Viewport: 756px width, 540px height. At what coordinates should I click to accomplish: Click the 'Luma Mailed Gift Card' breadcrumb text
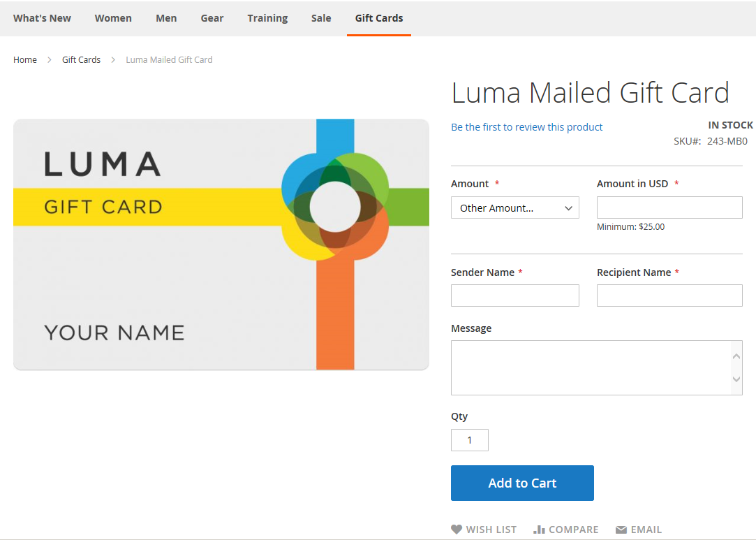[169, 60]
